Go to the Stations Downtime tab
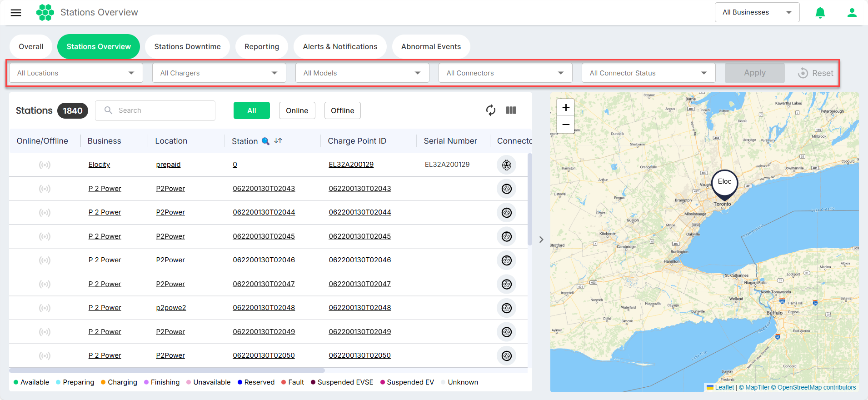868x400 pixels. pyautogui.click(x=187, y=46)
